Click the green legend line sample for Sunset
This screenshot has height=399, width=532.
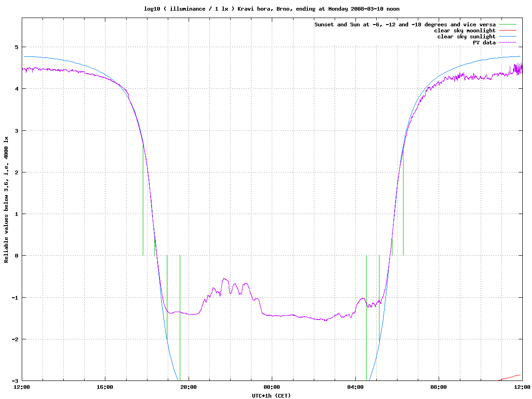508,25
